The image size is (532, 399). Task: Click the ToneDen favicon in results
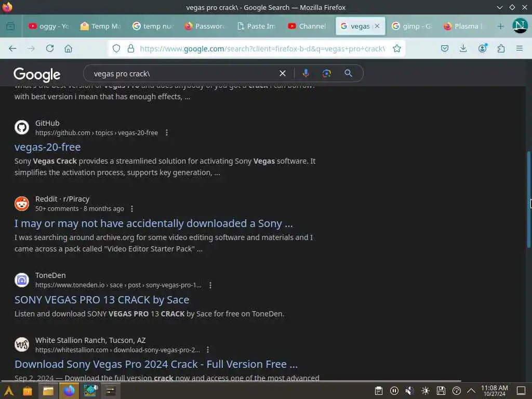[x=22, y=280]
